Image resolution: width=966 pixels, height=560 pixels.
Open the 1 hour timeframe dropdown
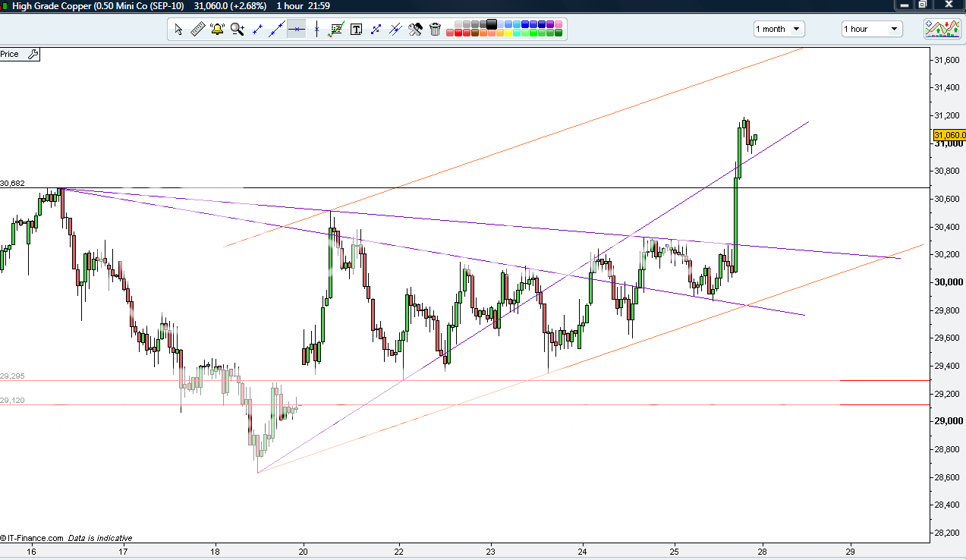point(872,29)
